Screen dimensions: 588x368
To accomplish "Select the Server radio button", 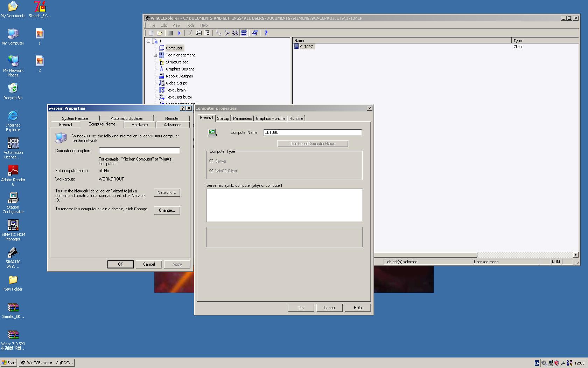I will (x=211, y=161).
